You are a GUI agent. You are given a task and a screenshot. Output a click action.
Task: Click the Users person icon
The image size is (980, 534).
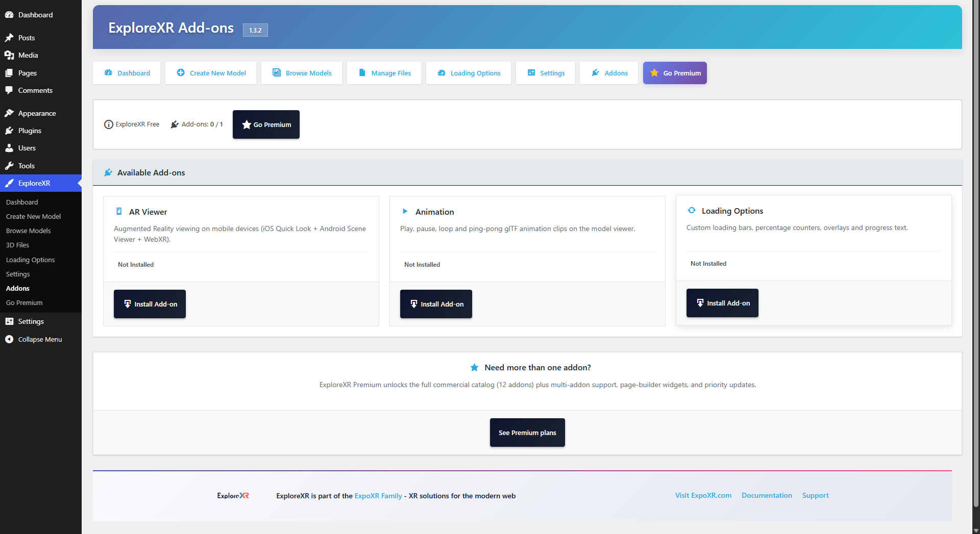click(9, 148)
